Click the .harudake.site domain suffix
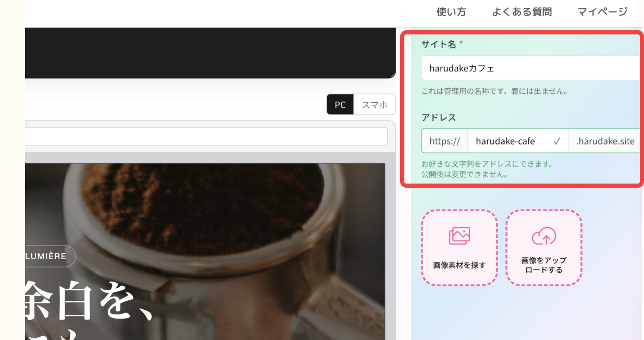 [x=605, y=141]
